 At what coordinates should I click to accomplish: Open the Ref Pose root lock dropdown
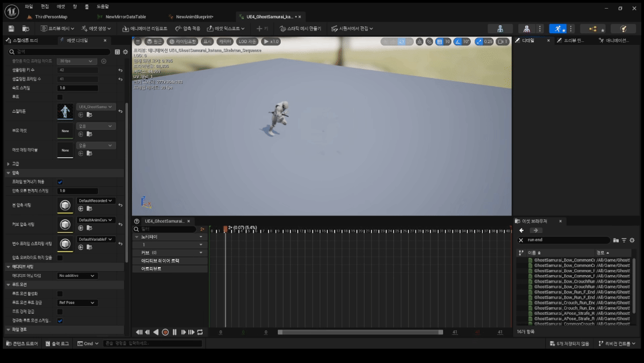[77, 303]
